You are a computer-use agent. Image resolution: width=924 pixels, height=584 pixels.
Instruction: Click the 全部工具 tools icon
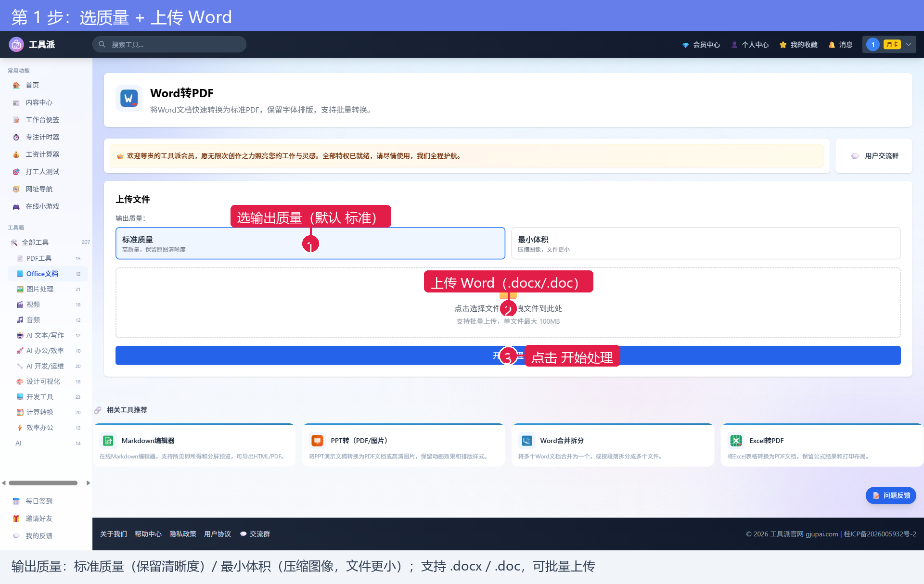pyautogui.click(x=14, y=242)
